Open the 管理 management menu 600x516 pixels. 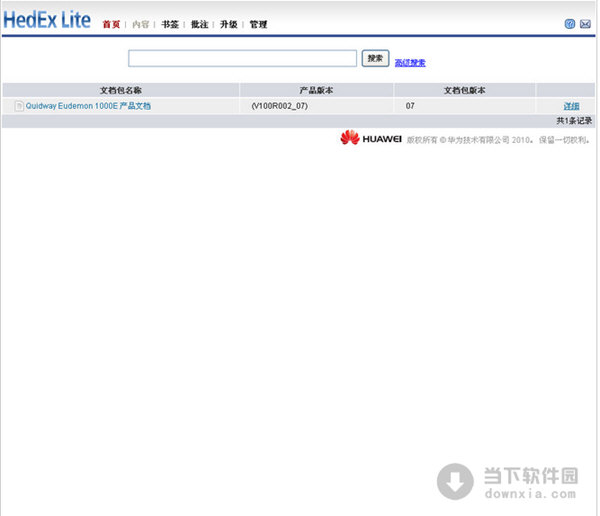[258, 24]
